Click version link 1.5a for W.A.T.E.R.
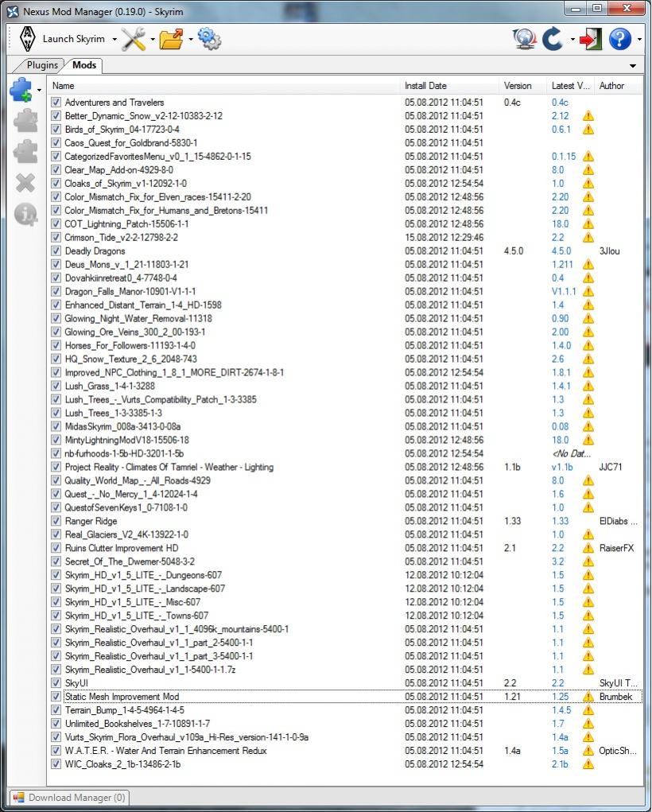Image resolution: width=652 pixels, height=812 pixels. click(560, 751)
